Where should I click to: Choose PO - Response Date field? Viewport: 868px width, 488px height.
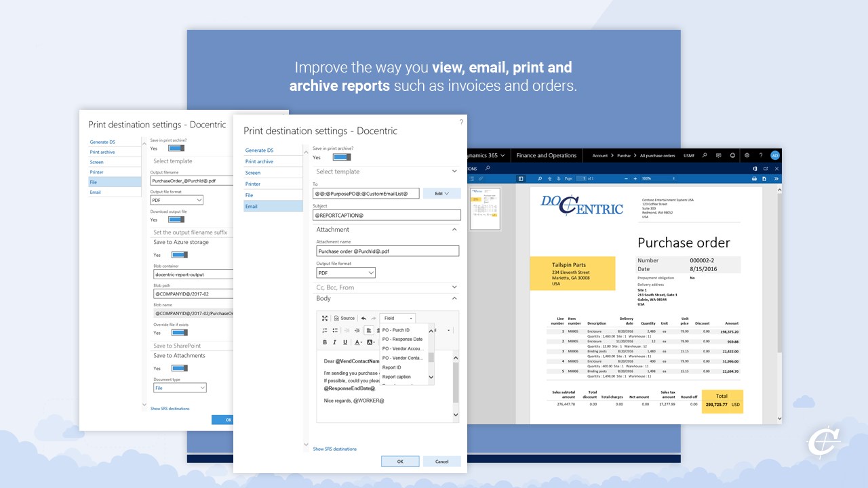pos(403,339)
